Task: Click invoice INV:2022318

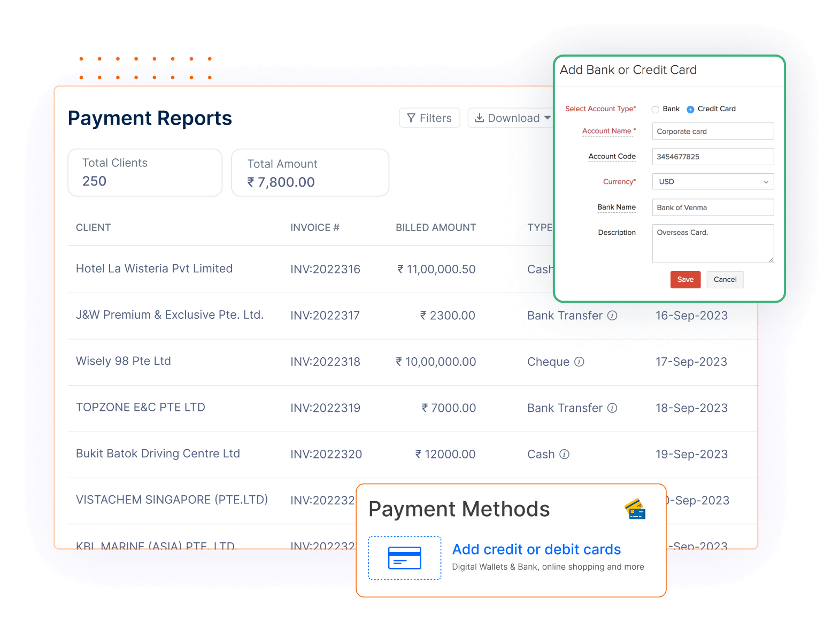Action: 325,362
